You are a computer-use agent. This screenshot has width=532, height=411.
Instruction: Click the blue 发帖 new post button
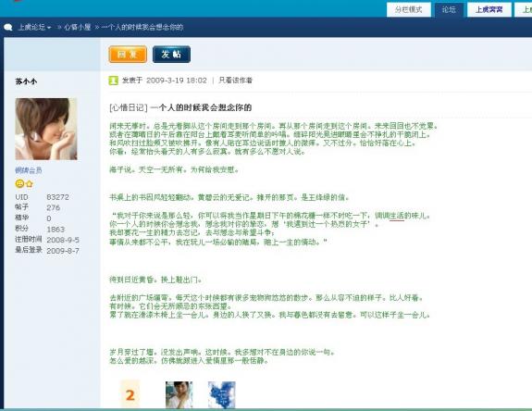[x=171, y=55]
